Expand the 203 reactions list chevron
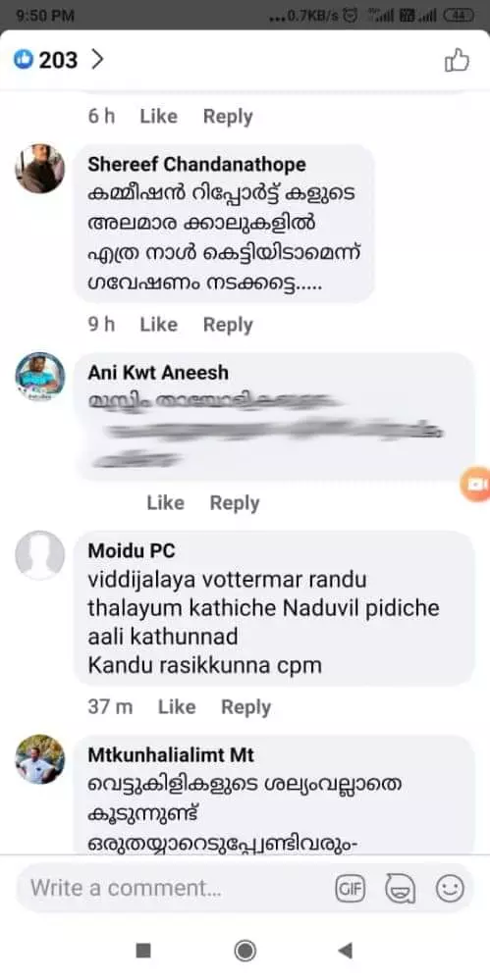 97,60
